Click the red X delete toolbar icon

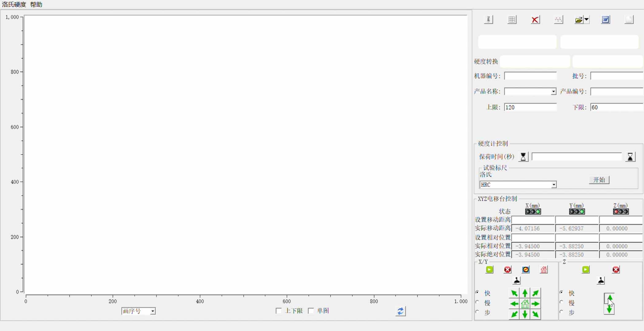(x=535, y=20)
